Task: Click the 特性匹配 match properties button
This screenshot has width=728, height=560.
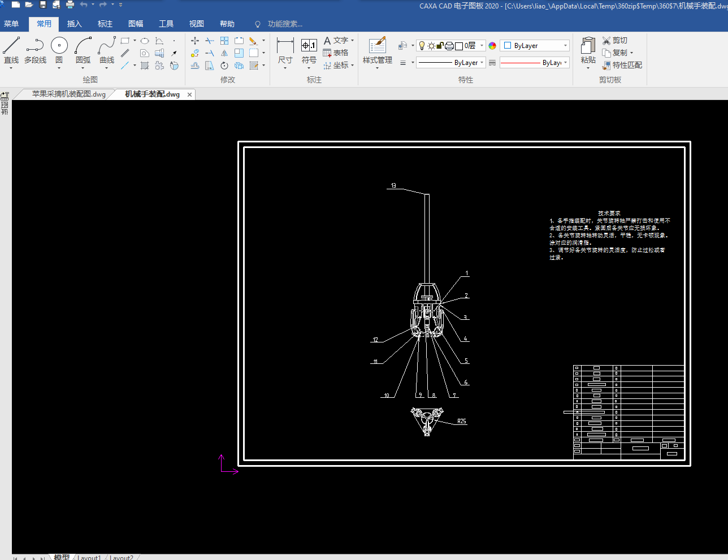Action: [x=622, y=66]
